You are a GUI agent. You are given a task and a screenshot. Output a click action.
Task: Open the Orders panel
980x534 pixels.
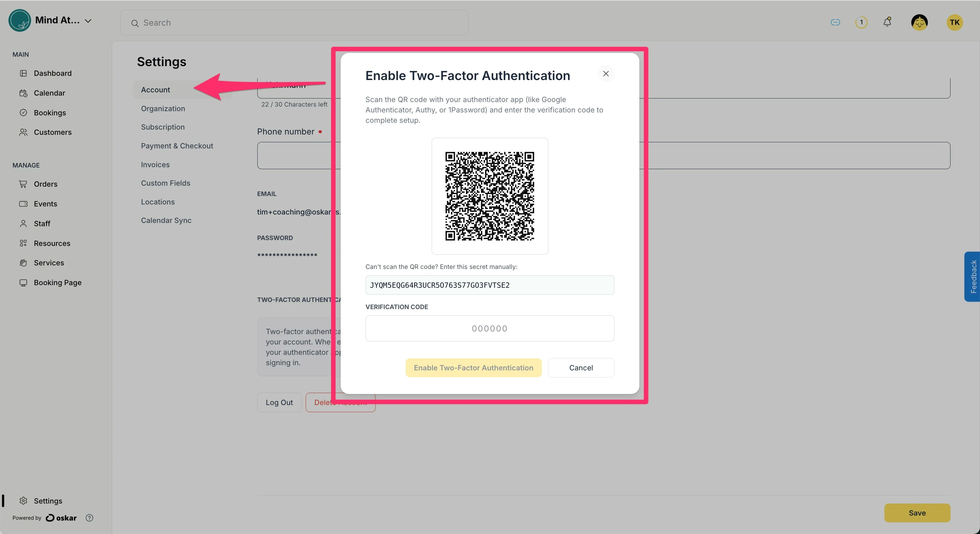point(45,184)
